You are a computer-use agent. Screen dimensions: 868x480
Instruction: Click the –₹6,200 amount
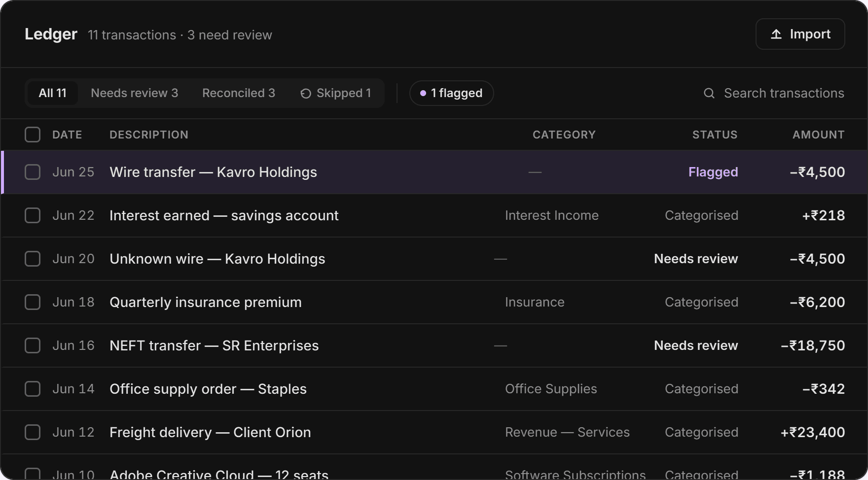tap(817, 302)
